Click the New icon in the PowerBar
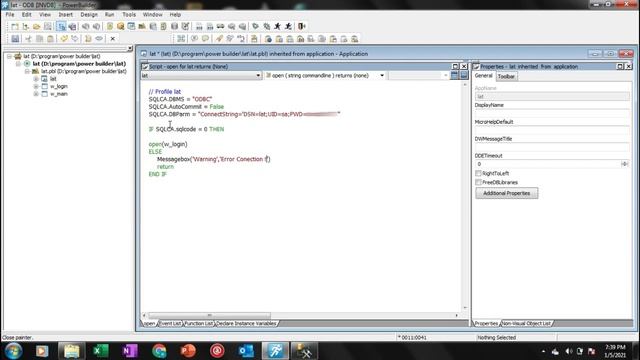 coord(15,27)
